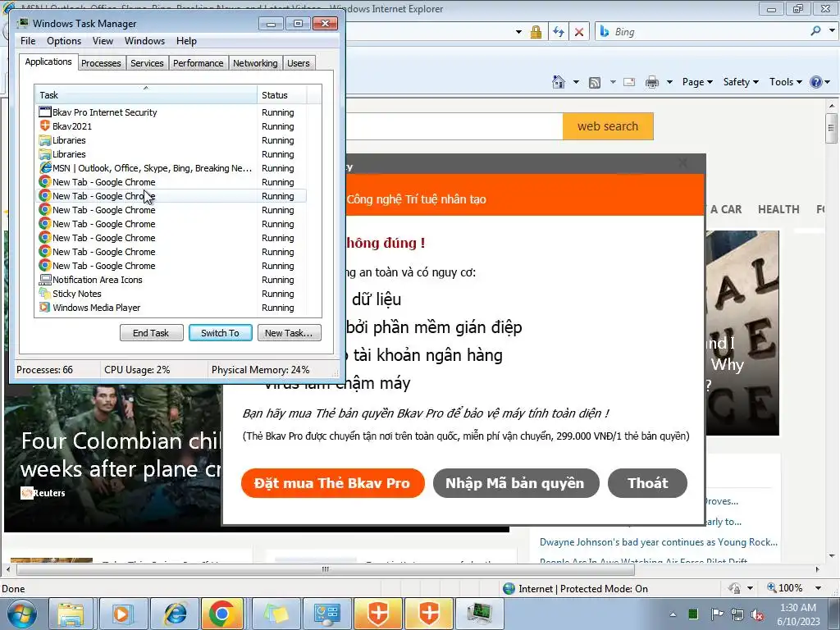Open the Windows menu in Task Manager
The image size is (840, 630).
144,41
